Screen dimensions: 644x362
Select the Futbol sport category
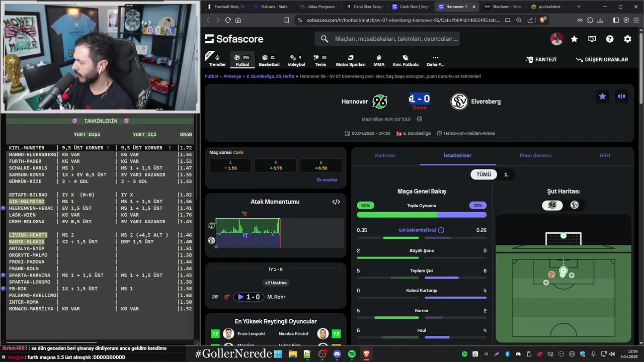click(x=243, y=60)
